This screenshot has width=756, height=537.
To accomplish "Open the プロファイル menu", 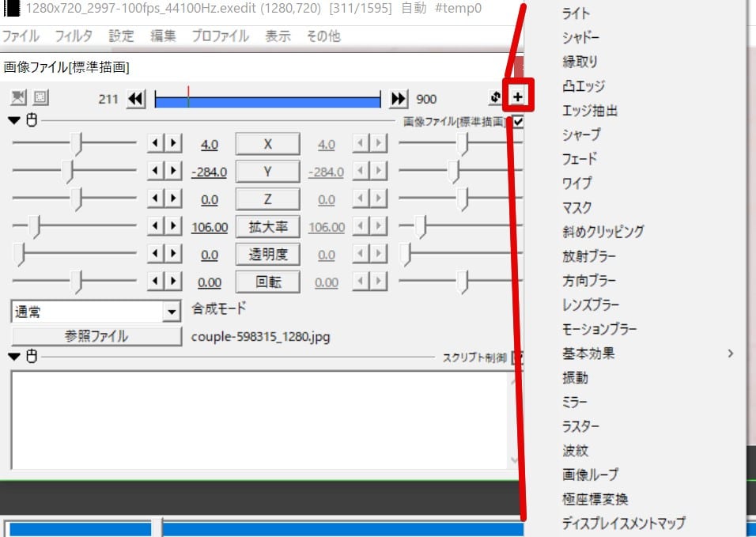I will click(x=220, y=36).
